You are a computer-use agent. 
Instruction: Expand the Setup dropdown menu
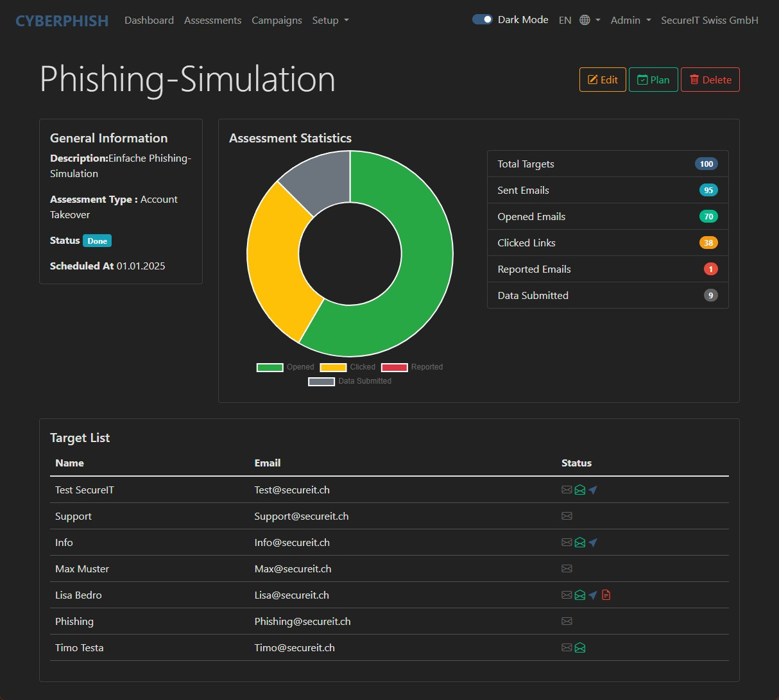(330, 21)
